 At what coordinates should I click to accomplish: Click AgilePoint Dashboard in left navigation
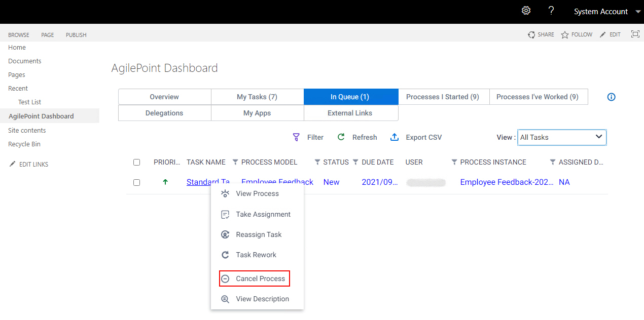(41, 116)
